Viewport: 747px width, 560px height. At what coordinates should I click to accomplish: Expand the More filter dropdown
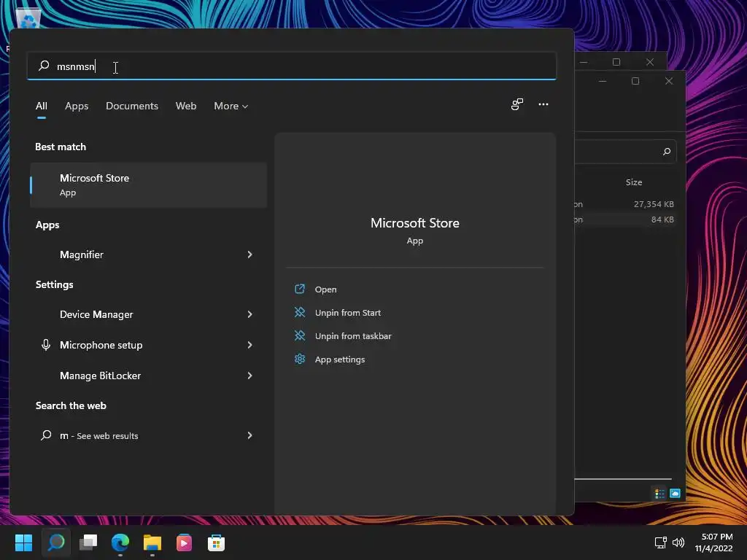click(x=231, y=106)
